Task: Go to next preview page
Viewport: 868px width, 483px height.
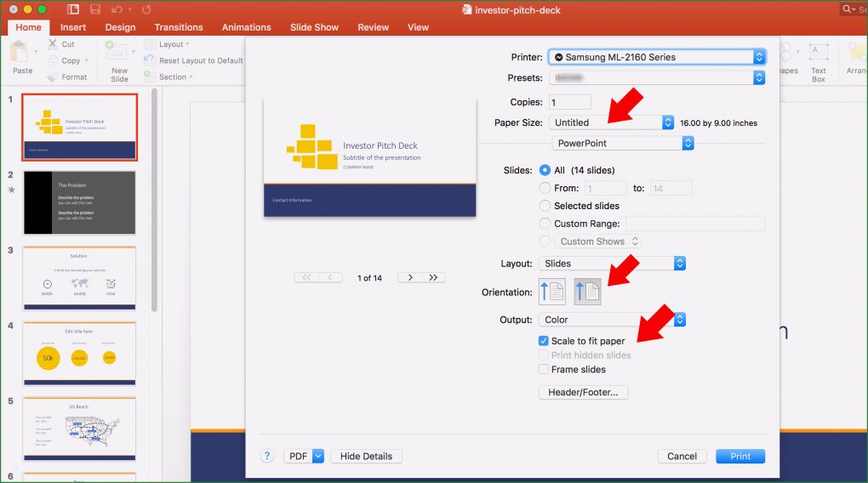Action: click(x=409, y=277)
